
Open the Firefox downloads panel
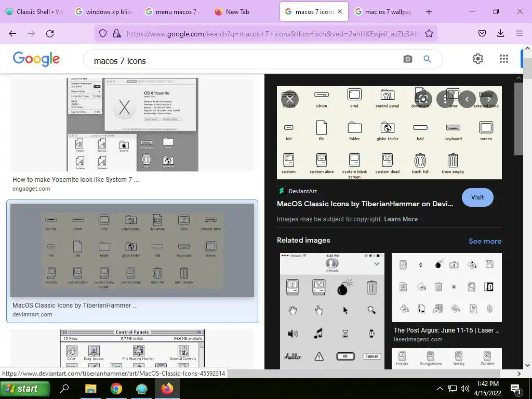click(500, 33)
